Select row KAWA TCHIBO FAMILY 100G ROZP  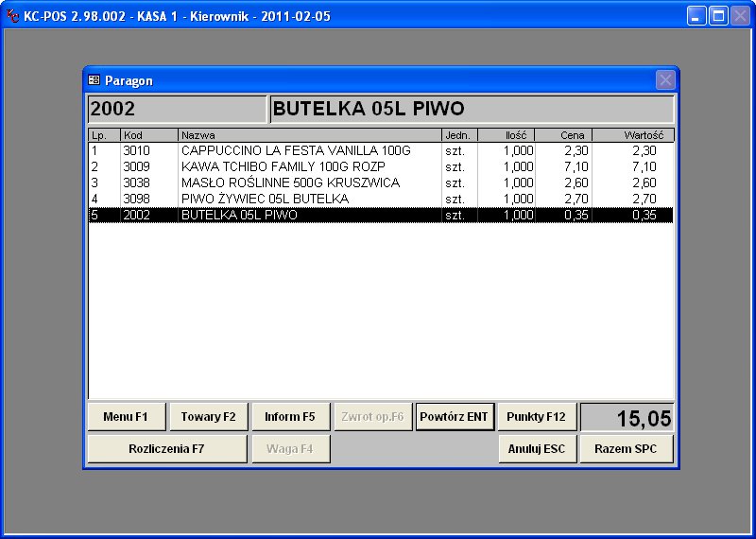tap(381, 167)
